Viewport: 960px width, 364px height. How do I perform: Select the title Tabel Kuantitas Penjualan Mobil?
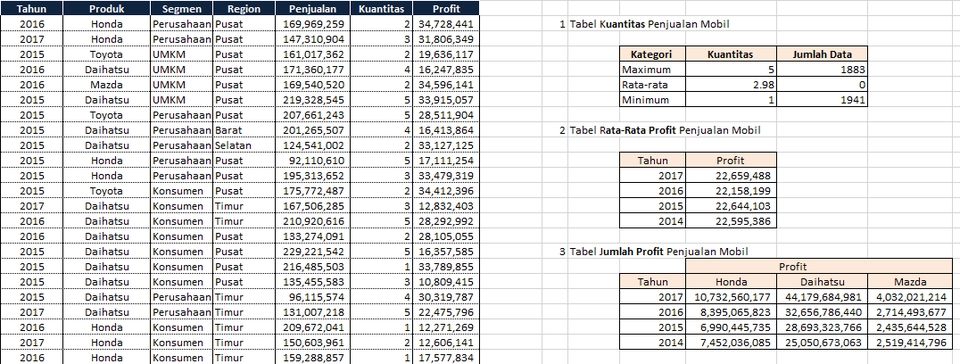coord(650,24)
